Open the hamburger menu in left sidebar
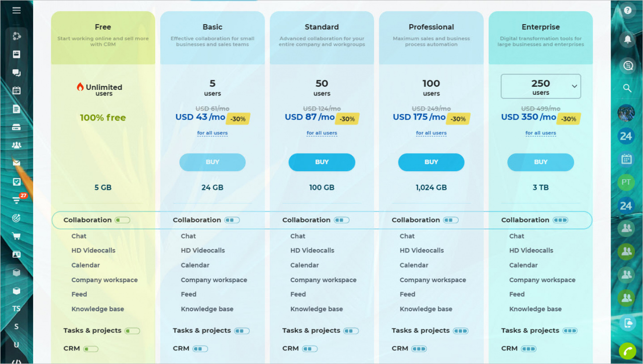Viewport: 643px width, 364px height. (17, 10)
